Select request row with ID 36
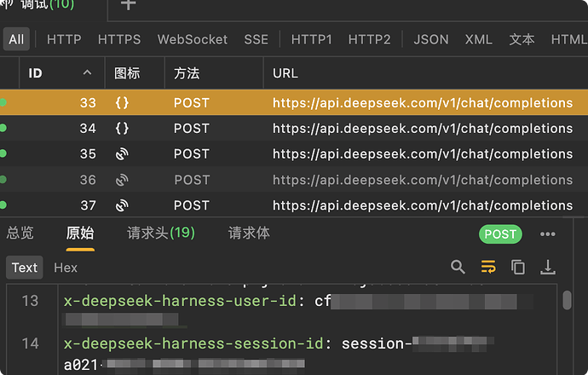Viewport: 588px width, 375px height. (x=294, y=180)
